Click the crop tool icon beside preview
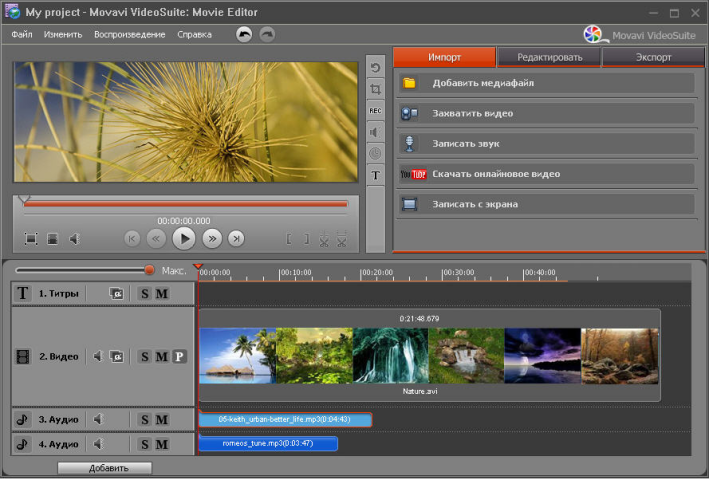 (376, 89)
